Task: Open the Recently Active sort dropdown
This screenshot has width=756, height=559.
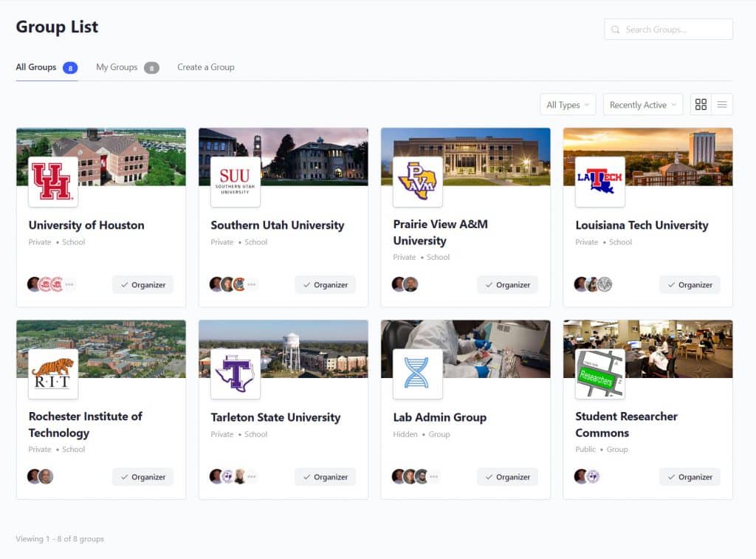Action: pyautogui.click(x=643, y=105)
